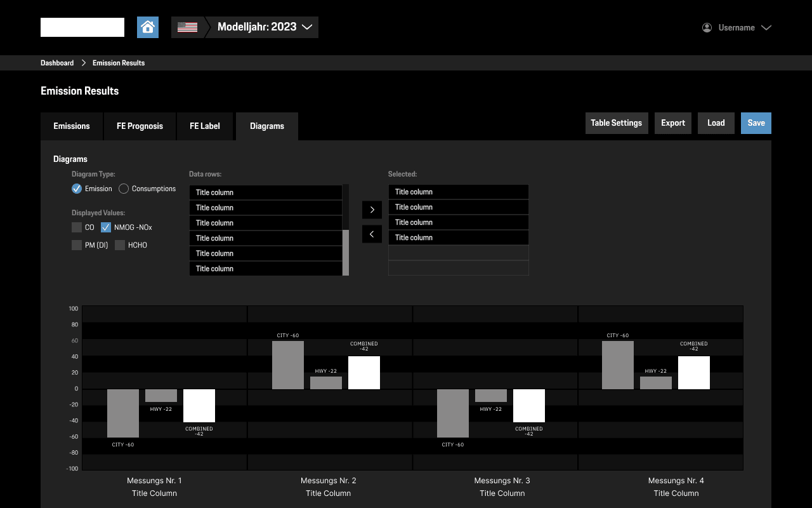Open Table Settings
Viewport: 812px width, 508px height.
[x=616, y=123]
